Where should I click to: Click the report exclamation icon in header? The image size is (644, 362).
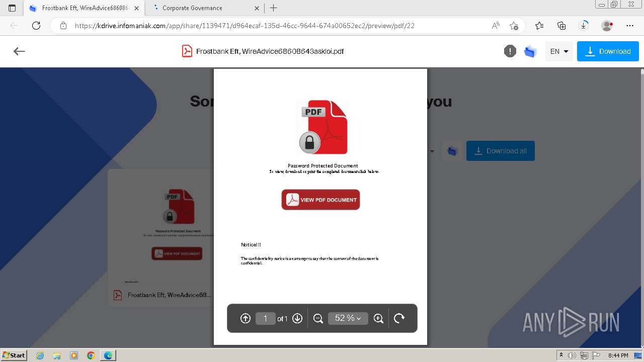click(510, 51)
